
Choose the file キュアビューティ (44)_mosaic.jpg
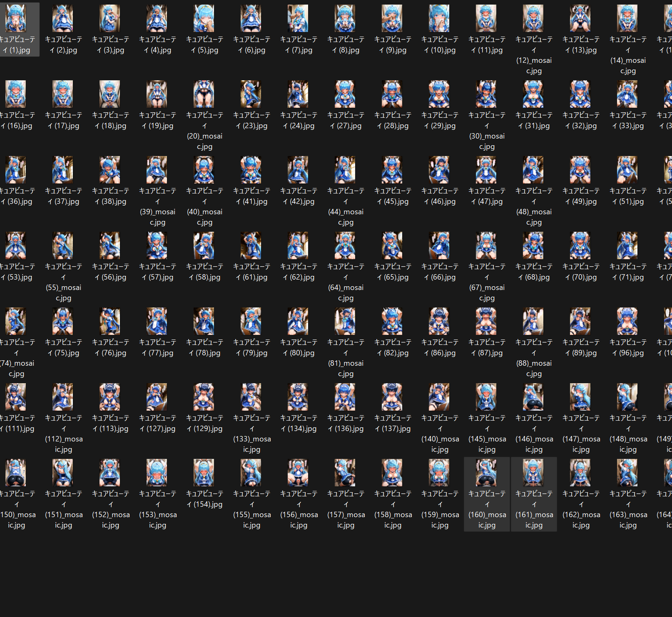point(345,191)
